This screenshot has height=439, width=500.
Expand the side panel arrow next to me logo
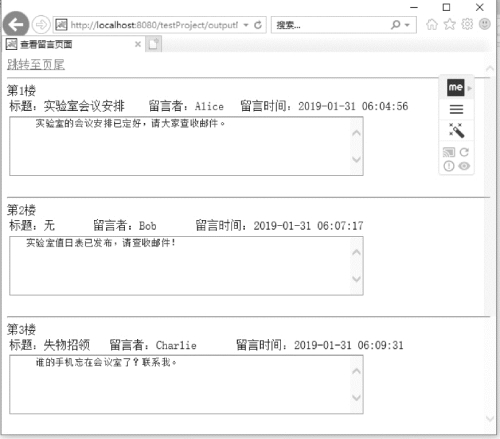pos(470,88)
